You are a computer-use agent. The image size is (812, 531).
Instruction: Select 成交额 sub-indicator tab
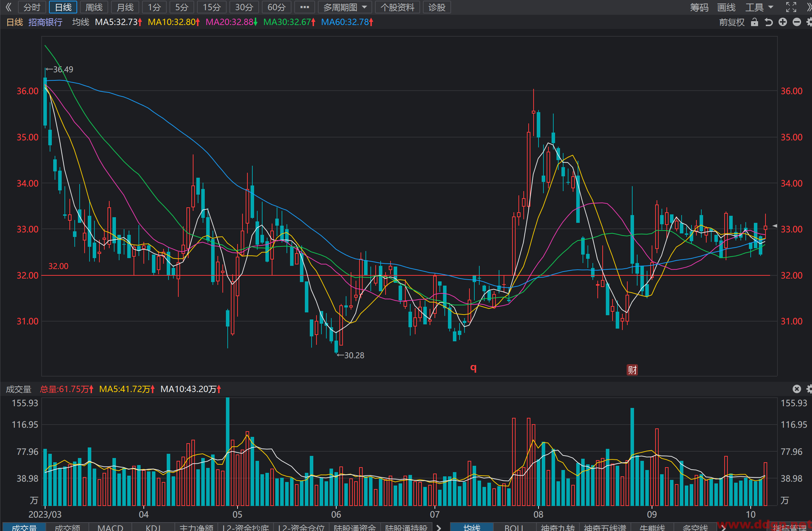click(67, 527)
